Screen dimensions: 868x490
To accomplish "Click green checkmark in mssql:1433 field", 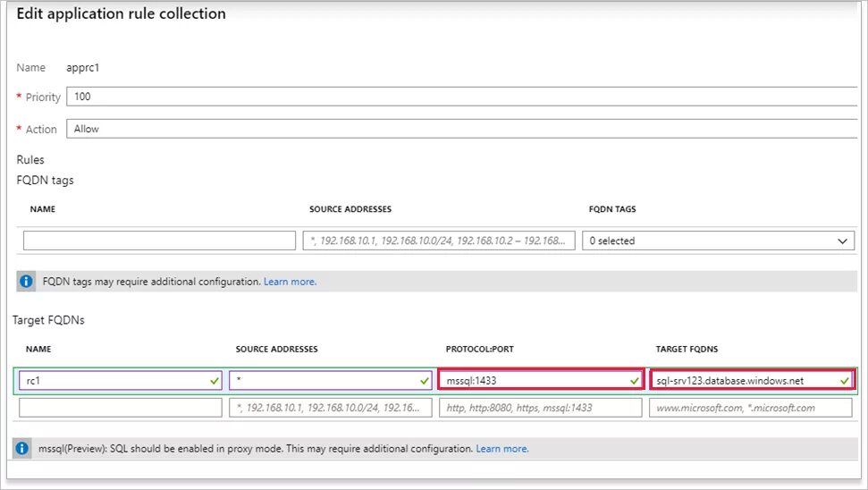I will (x=635, y=381).
